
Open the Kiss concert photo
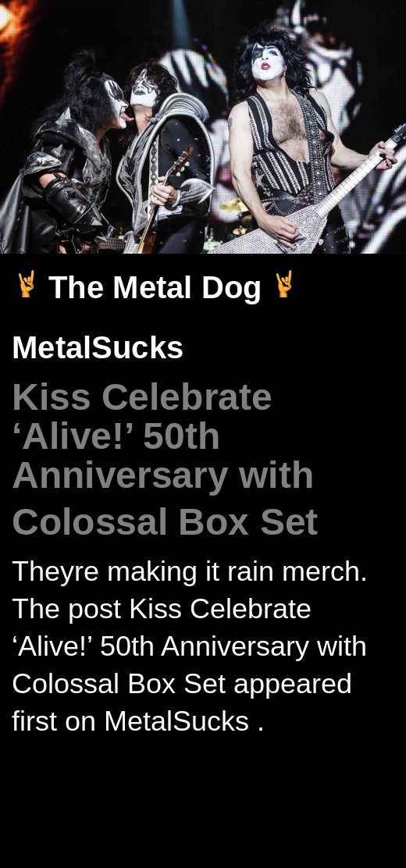pyautogui.click(x=203, y=126)
